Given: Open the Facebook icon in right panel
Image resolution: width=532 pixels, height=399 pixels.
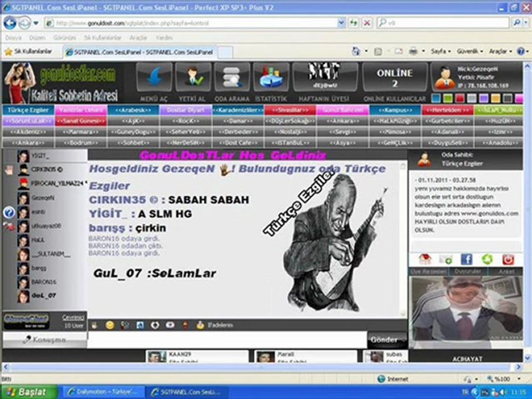Looking at the screenshot, I should click(467, 259).
